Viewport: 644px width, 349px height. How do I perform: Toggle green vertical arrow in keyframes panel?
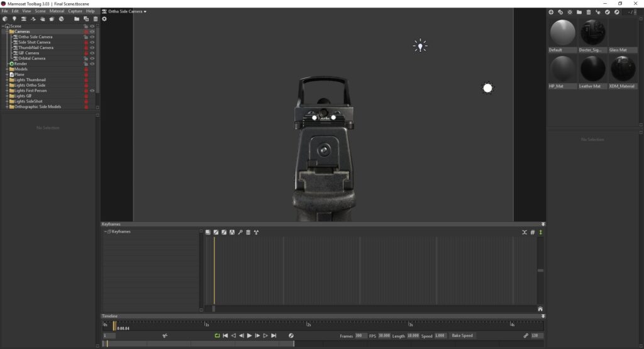coord(540,233)
